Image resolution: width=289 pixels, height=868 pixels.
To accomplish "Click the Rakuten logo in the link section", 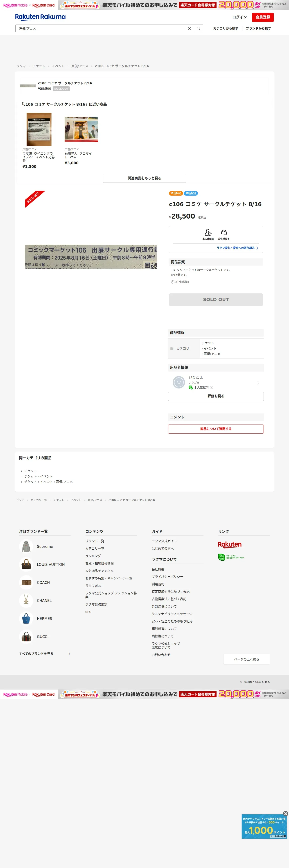I will (x=230, y=544).
